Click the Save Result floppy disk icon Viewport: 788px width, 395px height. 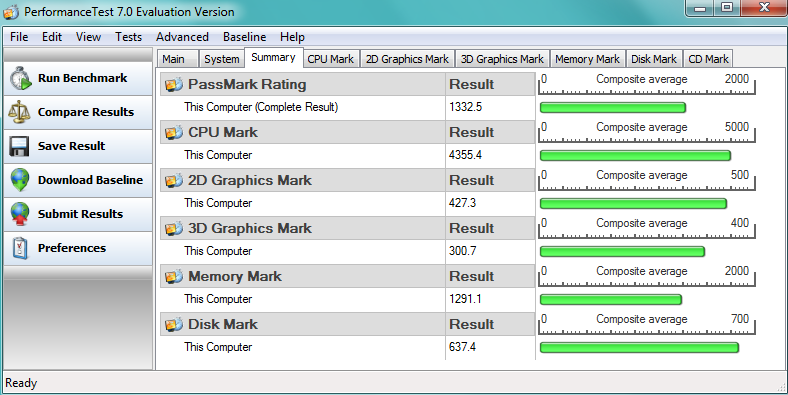coord(19,146)
